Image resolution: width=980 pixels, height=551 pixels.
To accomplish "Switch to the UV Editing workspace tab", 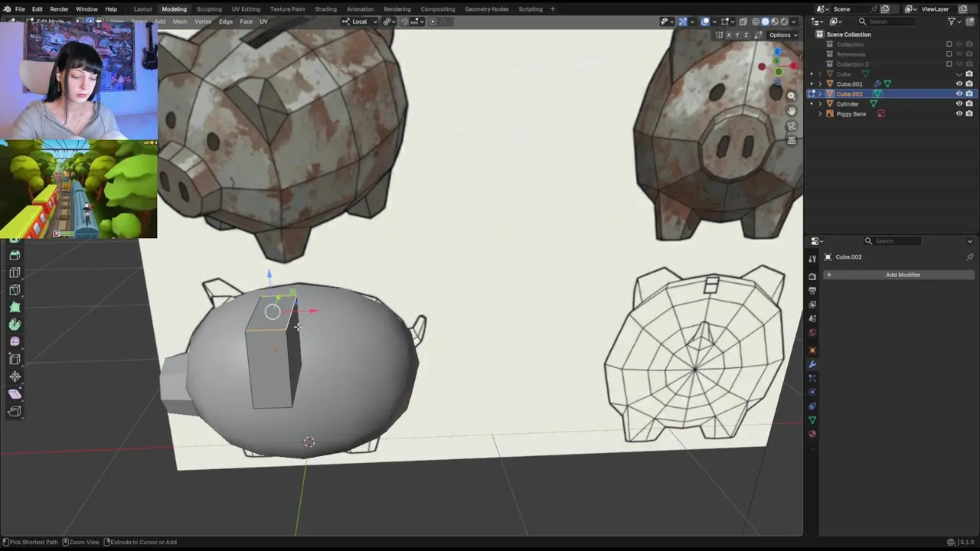I will click(246, 9).
